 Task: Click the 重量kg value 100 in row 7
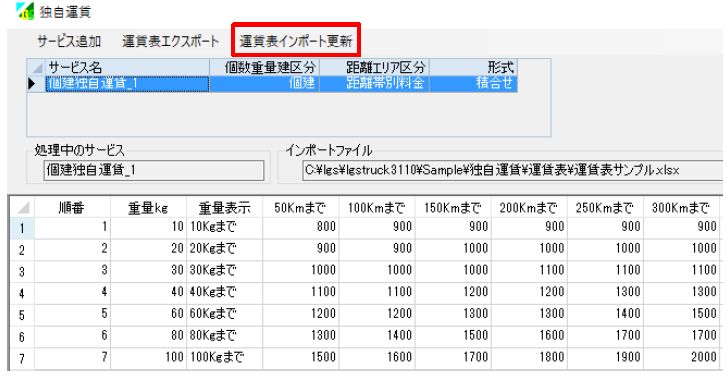149,358
